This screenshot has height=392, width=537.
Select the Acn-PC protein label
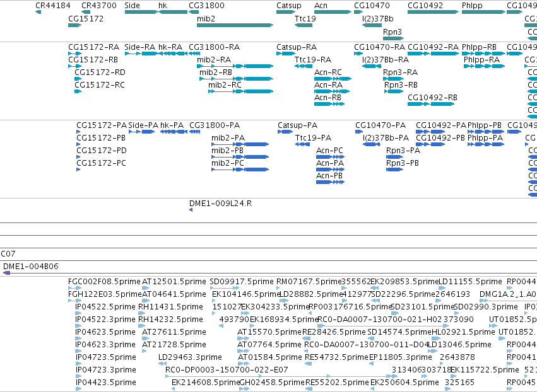(329, 151)
